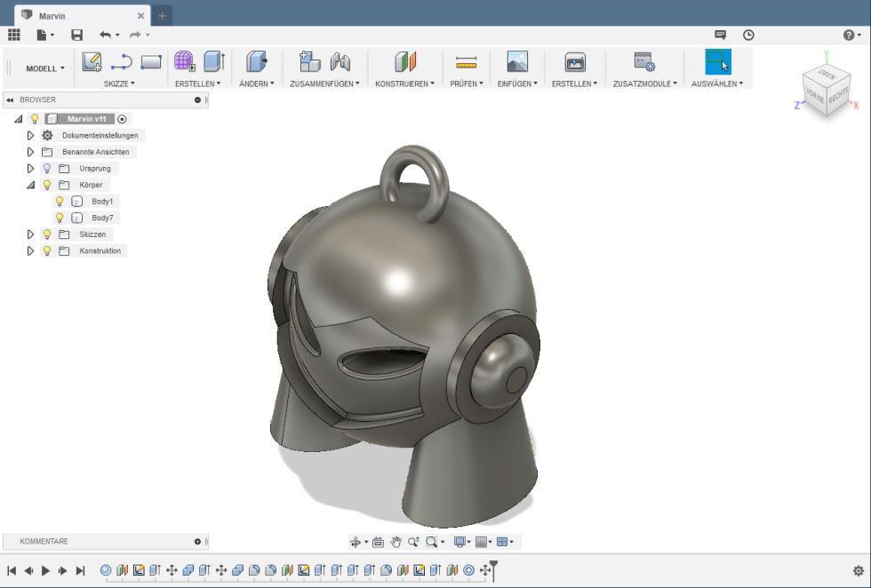The height and width of the screenshot is (588, 871).
Task: Expand the KOMMENTARE panel
Action: pyautogui.click(x=197, y=541)
